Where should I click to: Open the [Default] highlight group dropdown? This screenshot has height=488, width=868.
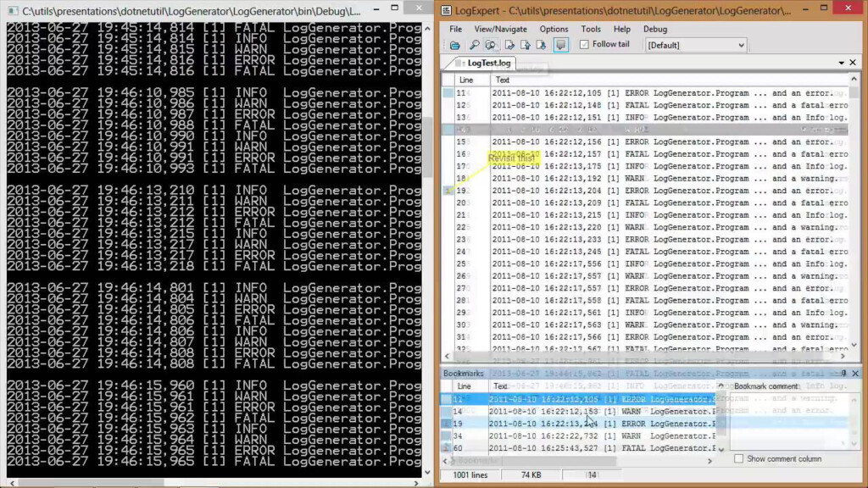point(696,46)
